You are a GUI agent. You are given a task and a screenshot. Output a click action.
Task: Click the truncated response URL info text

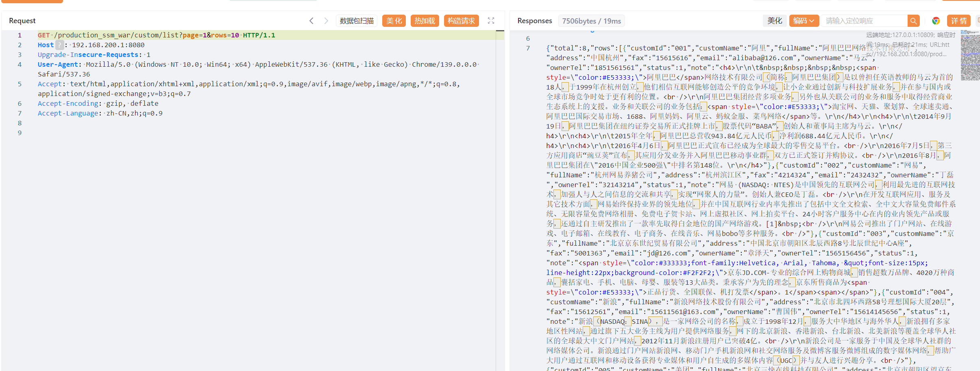coord(907,54)
